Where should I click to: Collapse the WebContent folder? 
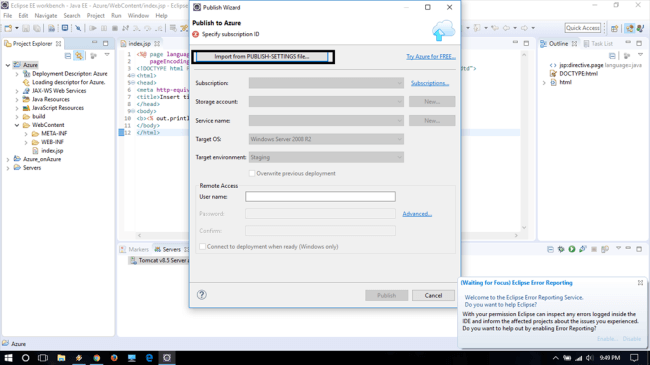17,125
